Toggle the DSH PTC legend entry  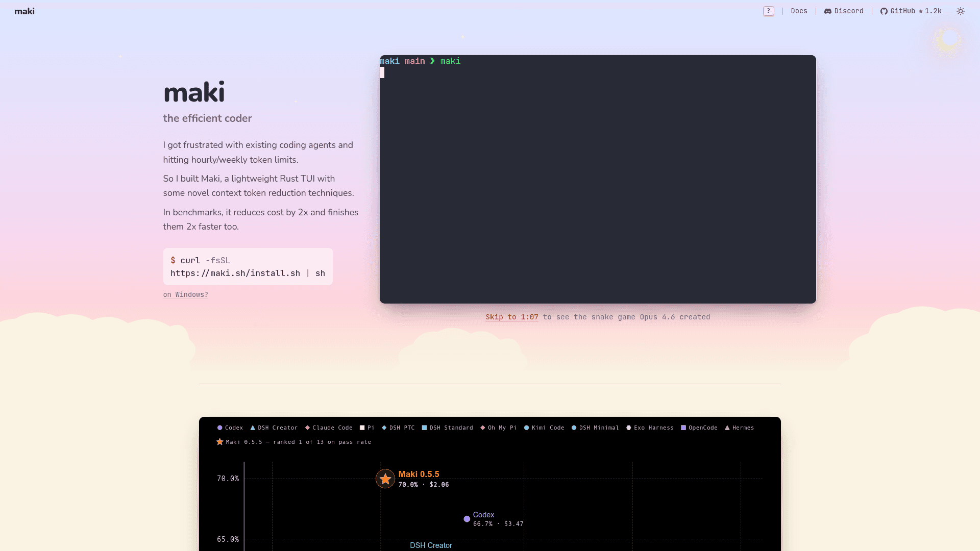pyautogui.click(x=398, y=428)
